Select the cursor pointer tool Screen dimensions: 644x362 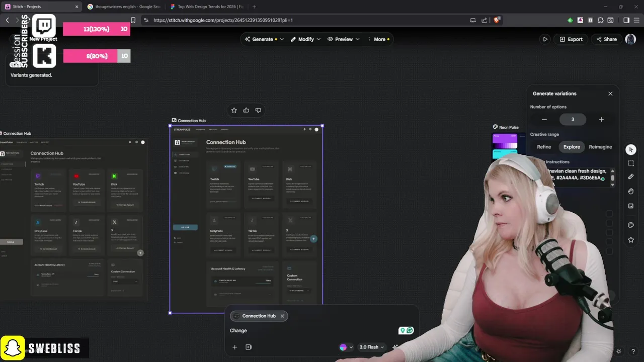tap(631, 150)
